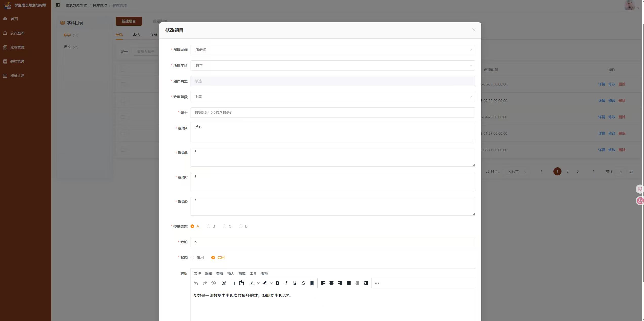644x321 pixels.
Task: Toggle underline formatting
Action: tap(295, 283)
